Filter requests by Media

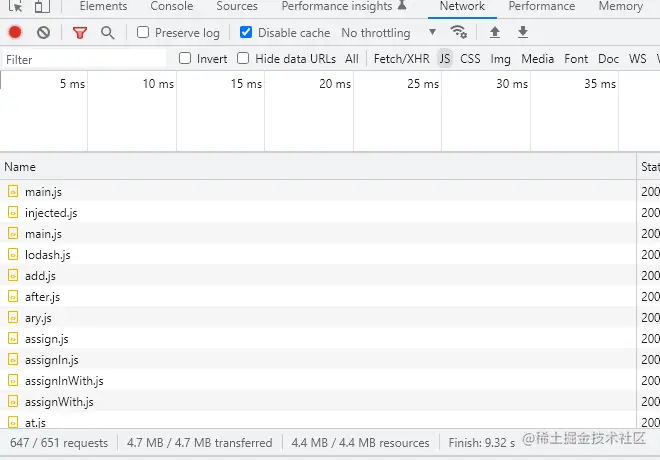[538, 58]
